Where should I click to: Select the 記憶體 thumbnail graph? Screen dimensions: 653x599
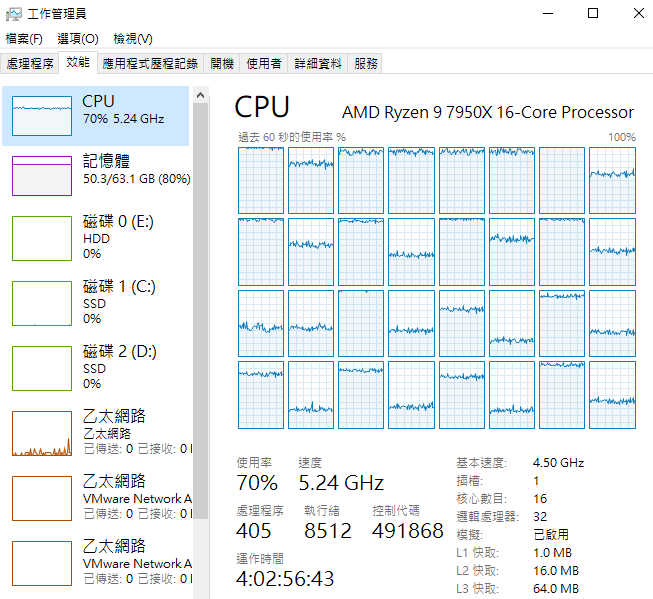pyautogui.click(x=42, y=176)
